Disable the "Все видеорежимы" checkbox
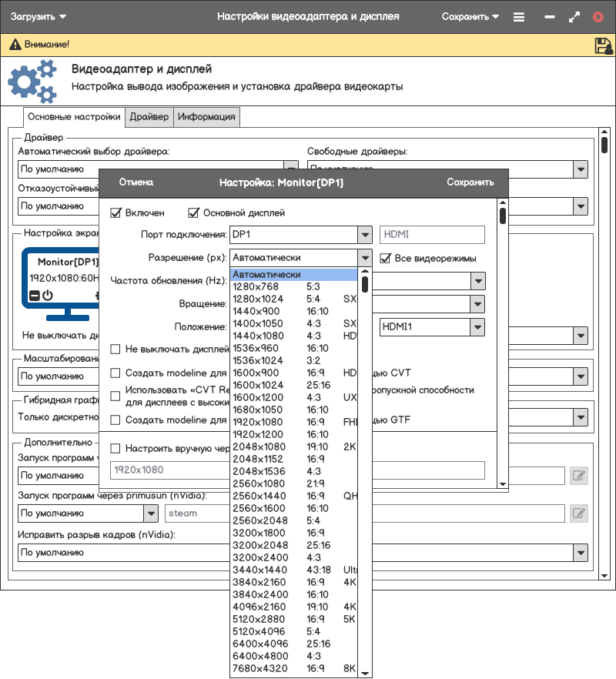This screenshot has height=679, width=616. [x=386, y=258]
